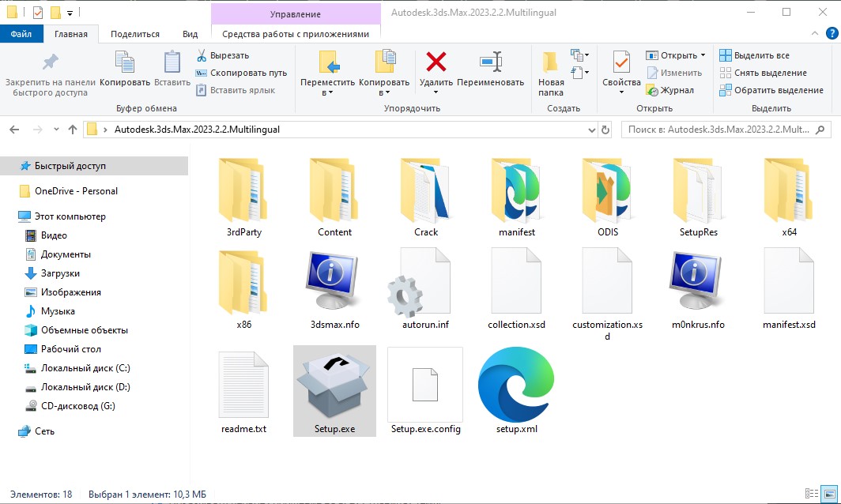Image resolution: width=841 pixels, height=504 pixels.
Task: Open the File (Файл) tab
Action: [21, 34]
